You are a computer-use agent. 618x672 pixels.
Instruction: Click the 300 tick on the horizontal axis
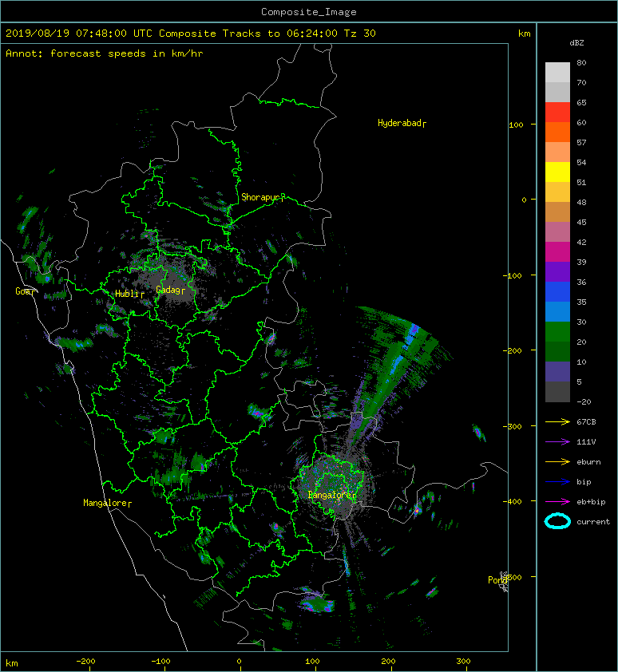tap(464, 662)
